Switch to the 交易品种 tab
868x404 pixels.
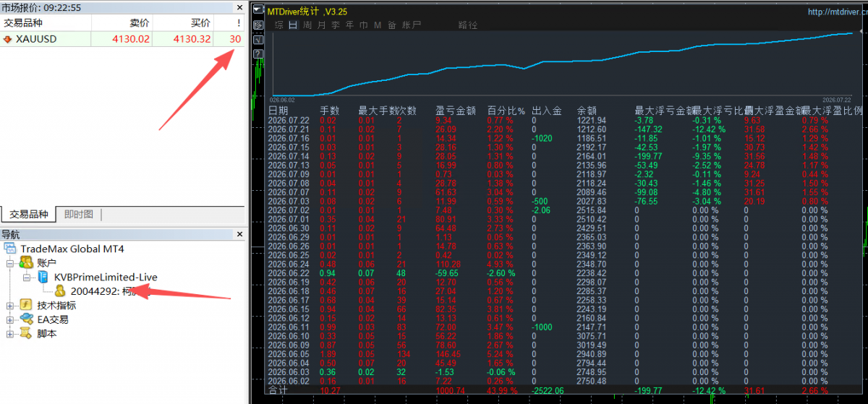(29, 214)
